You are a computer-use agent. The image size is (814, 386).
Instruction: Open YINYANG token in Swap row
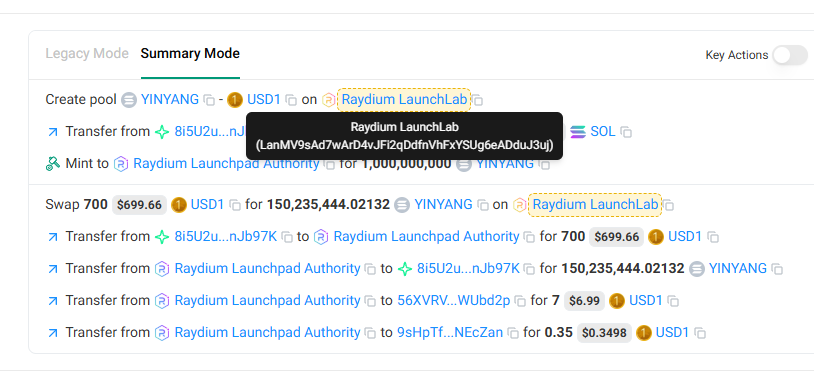[443, 204]
